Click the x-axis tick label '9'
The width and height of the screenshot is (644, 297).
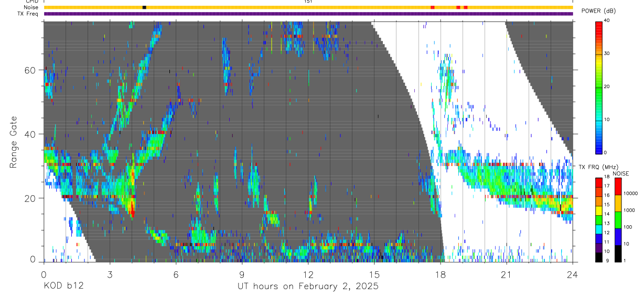point(242,273)
